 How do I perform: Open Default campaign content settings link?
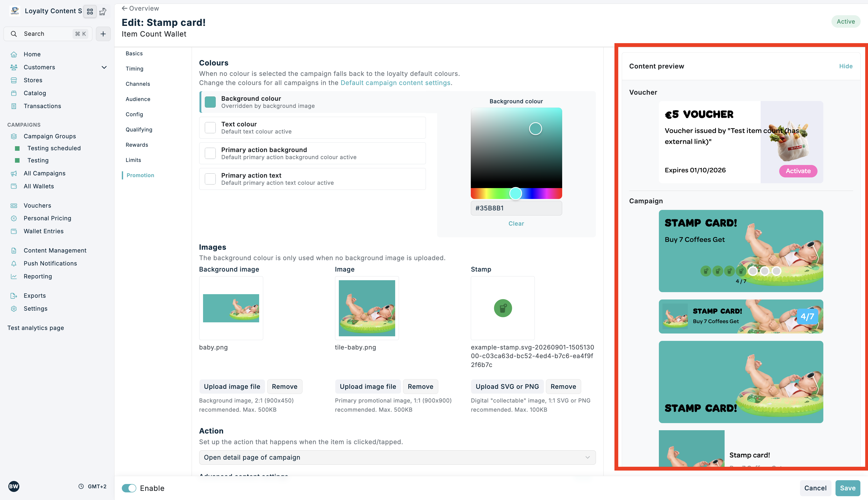pos(395,83)
